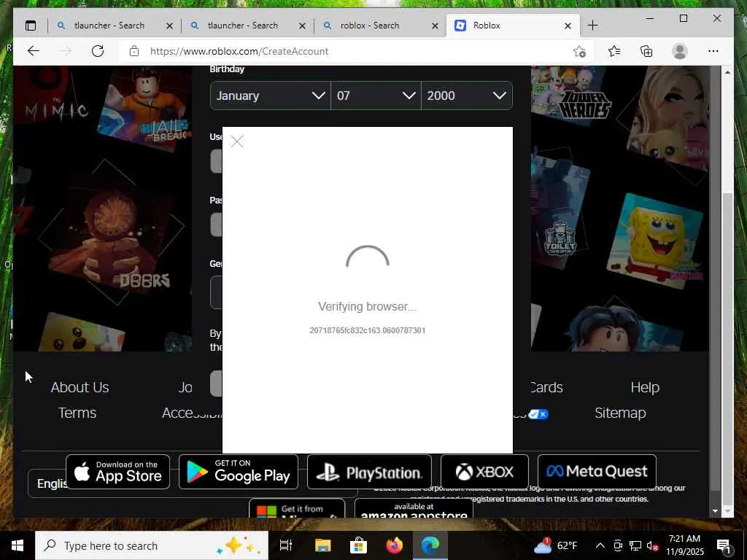Get it on Google Play badge

pyautogui.click(x=239, y=472)
